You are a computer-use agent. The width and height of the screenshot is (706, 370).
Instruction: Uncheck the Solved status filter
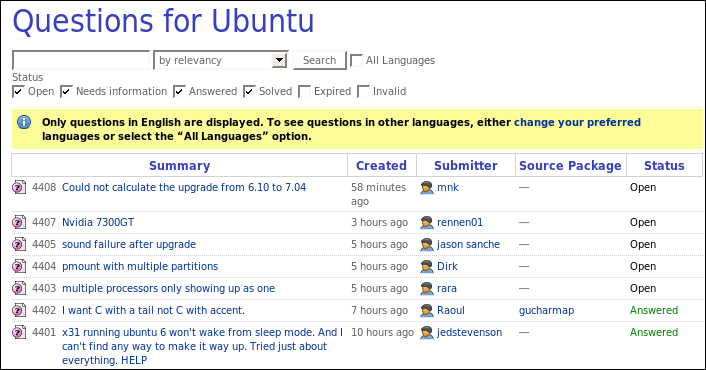[x=249, y=91]
